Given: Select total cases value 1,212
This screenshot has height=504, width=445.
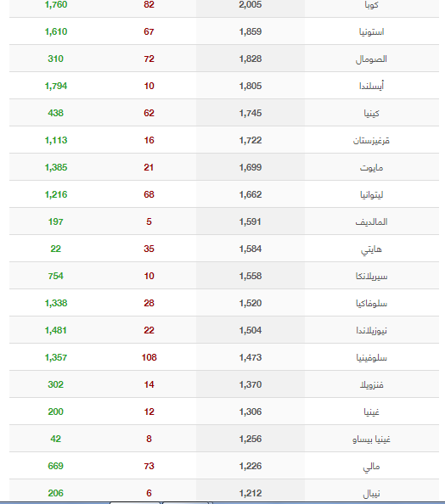Looking at the screenshot, I should [x=251, y=493].
